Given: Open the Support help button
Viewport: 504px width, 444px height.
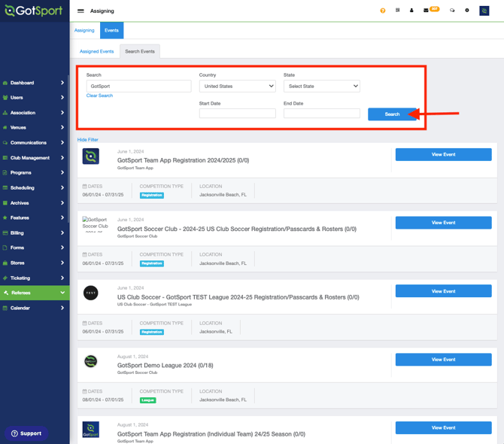Looking at the screenshot, I should pos(26,433).
